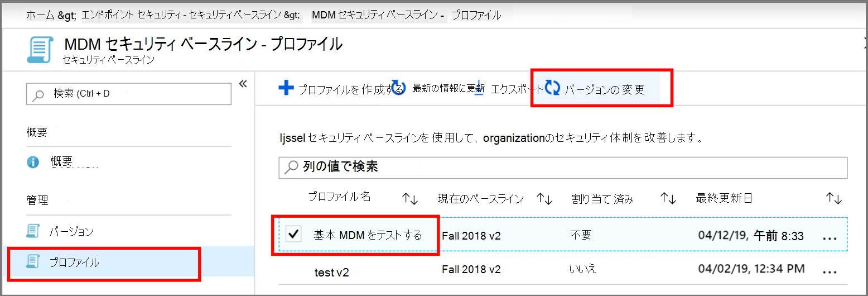868x296 pixels.
Task: Click the versions (バージョン) scroll icon in sidebar
Action: (33, 231)
